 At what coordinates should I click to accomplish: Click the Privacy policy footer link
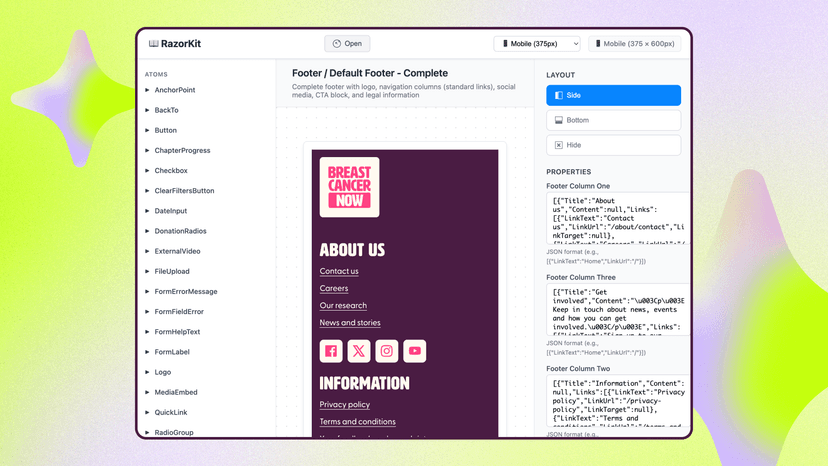click(x=345, y=405)
